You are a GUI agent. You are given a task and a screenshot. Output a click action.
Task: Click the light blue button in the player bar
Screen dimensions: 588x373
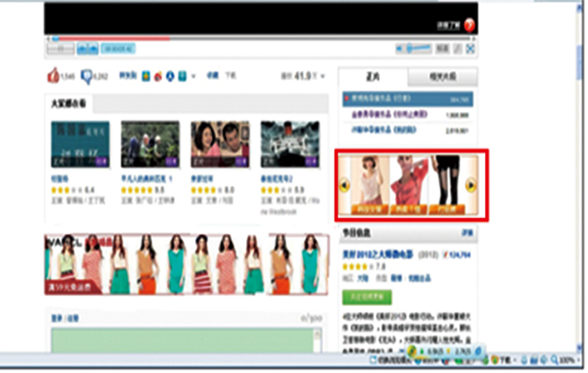click(118, 48)
